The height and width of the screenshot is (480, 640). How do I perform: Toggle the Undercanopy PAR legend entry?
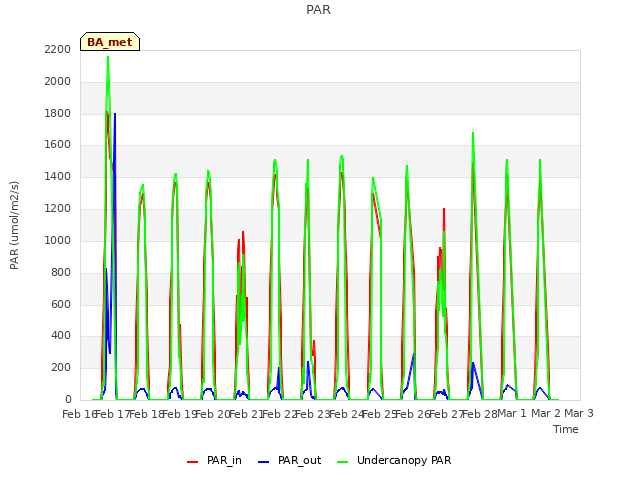(x=394, y=460)
